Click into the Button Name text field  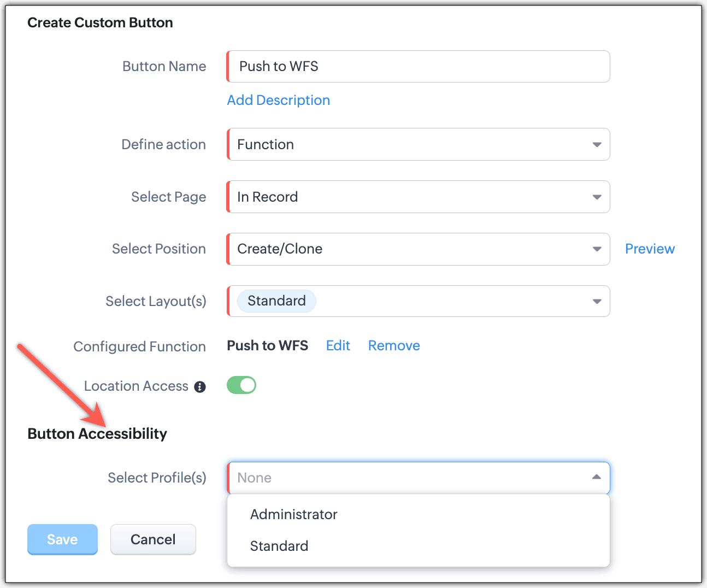tap(418, 67)
